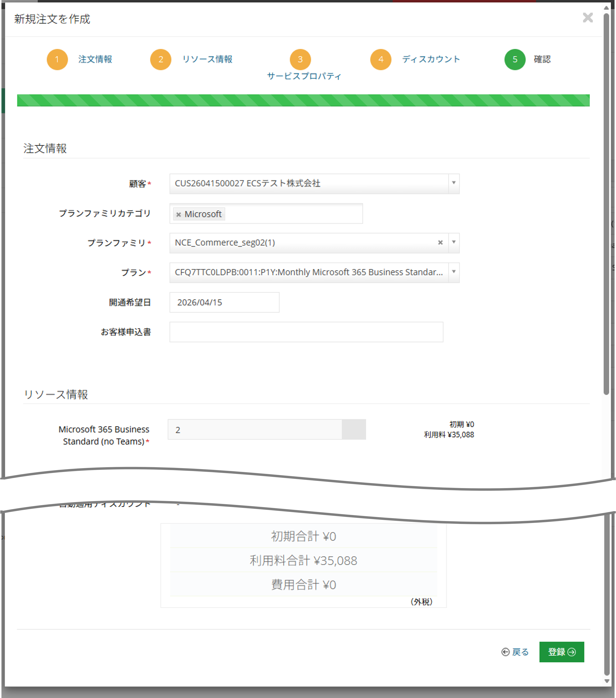Open the サービスプロパティ step label

click(304, 76)
